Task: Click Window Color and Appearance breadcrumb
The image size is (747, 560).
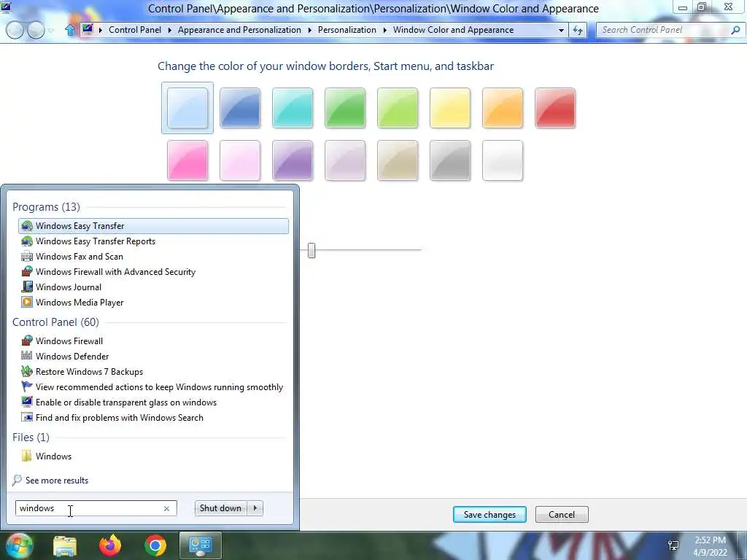Action: [x=453, y=30]
